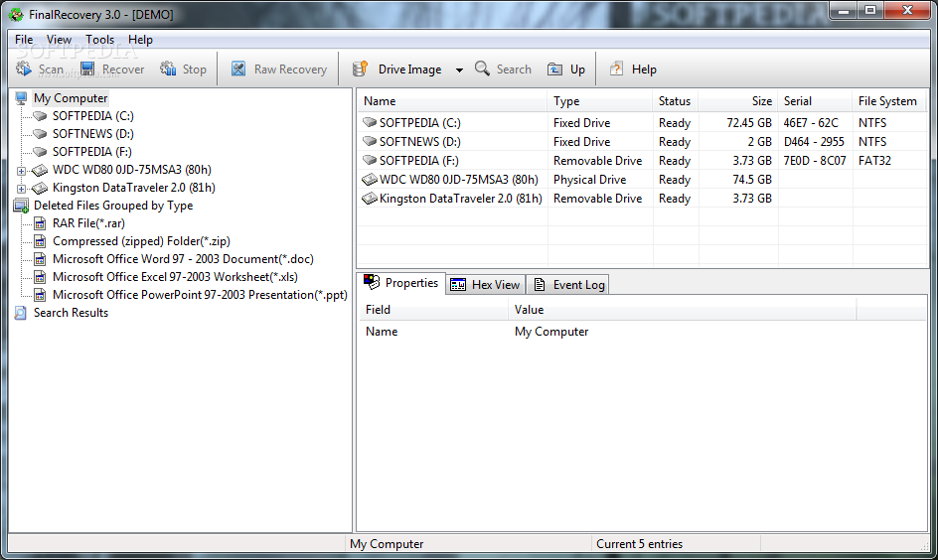Select SOFTPEDIA (C:) in the tree
This screenshot has width=938, height=560.
(x=92, y=116)
